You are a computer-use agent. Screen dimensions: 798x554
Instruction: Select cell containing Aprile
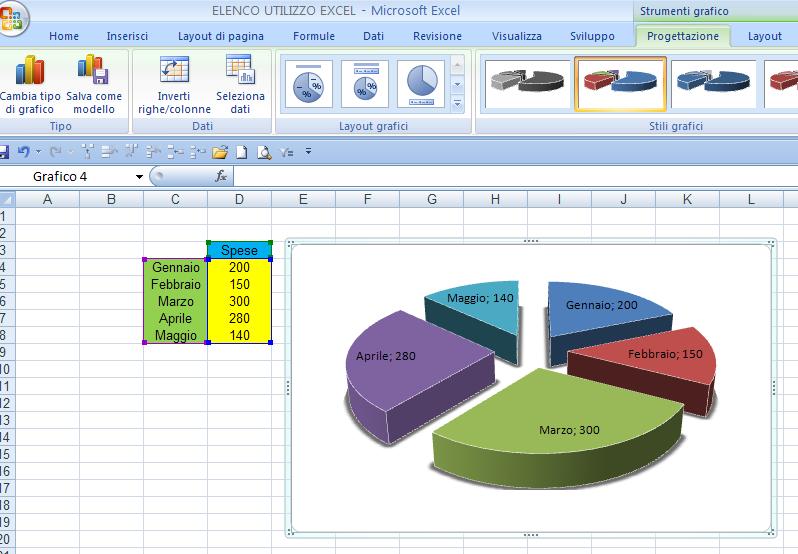(x=176, y=318)
